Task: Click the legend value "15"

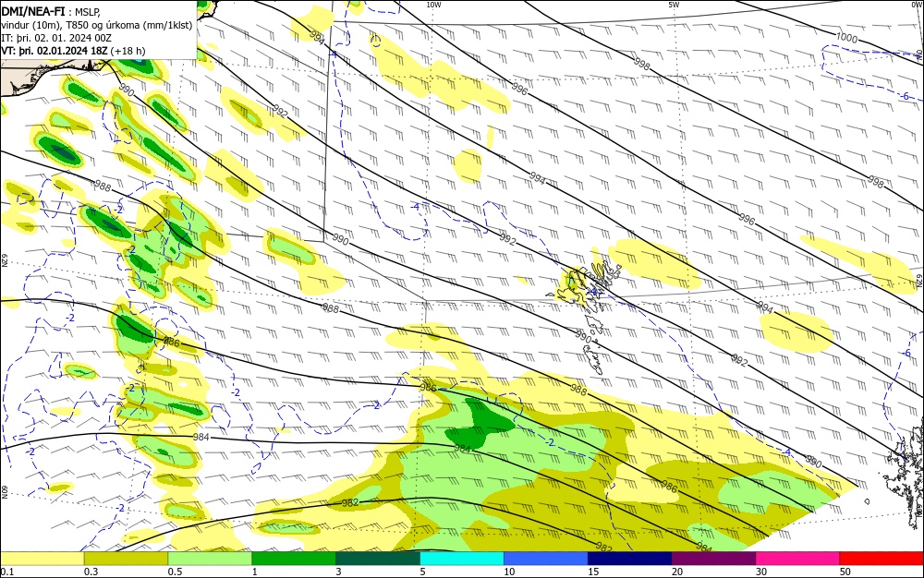Action: pyautogui.click(x=593, y=572)
